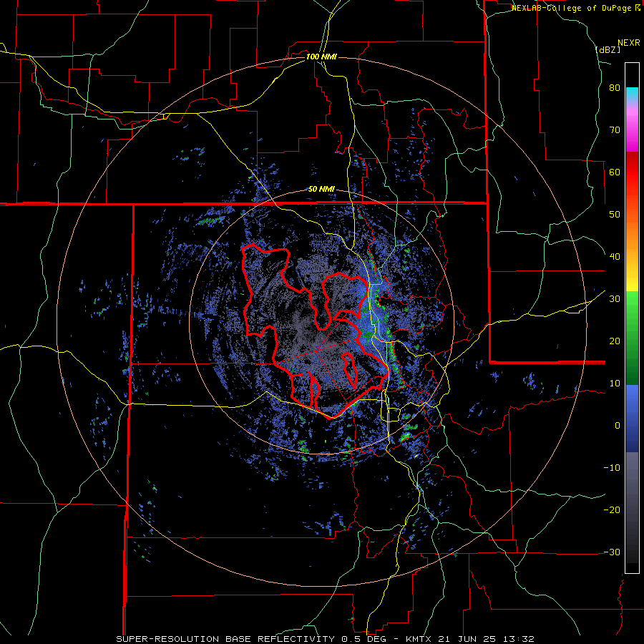Click the pink-magenta band of the color bar
The image size is (644, 644).
click(632, 127)
